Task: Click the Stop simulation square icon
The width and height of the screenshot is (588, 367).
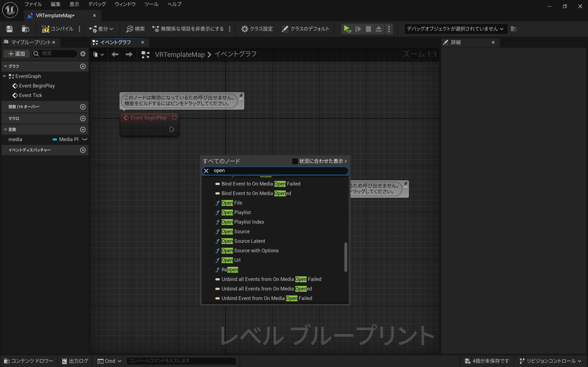Action: [368, 29]
